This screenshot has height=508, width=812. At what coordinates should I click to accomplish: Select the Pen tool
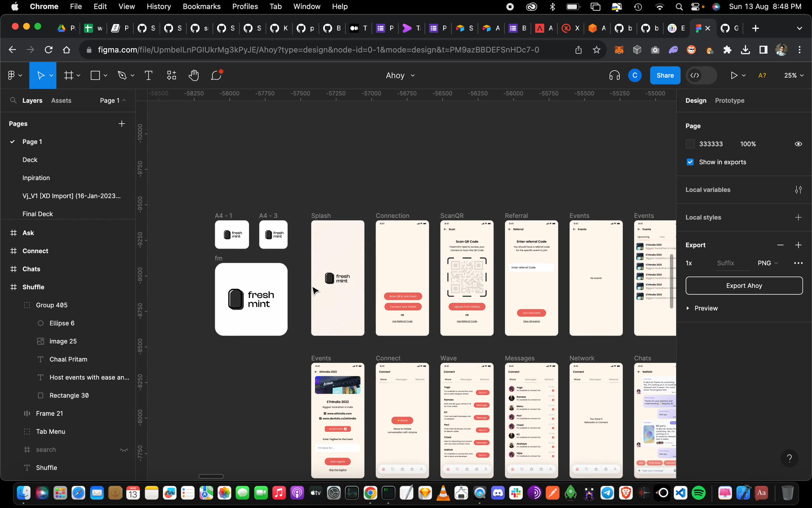coord(122,75)
